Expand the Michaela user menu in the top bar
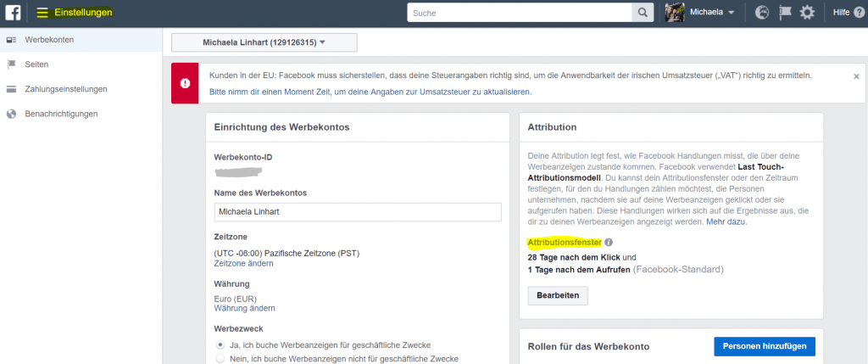The height and width of the screenshot is (364, 868). click(712, 12)
